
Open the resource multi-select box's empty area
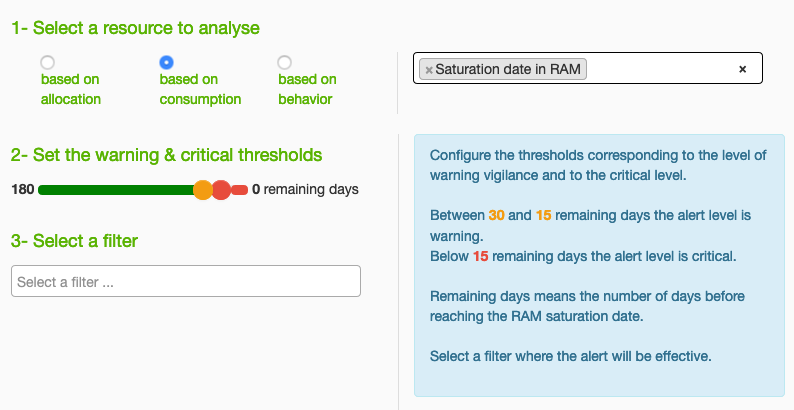pyautogui.click(x=658, y=69)
